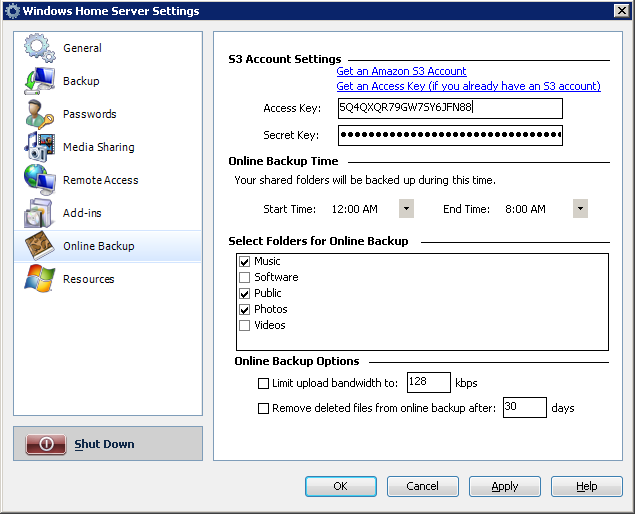Uncheck the Photos folder checkbox
This screenshot has width=635, height=514.
coord(244,310)
